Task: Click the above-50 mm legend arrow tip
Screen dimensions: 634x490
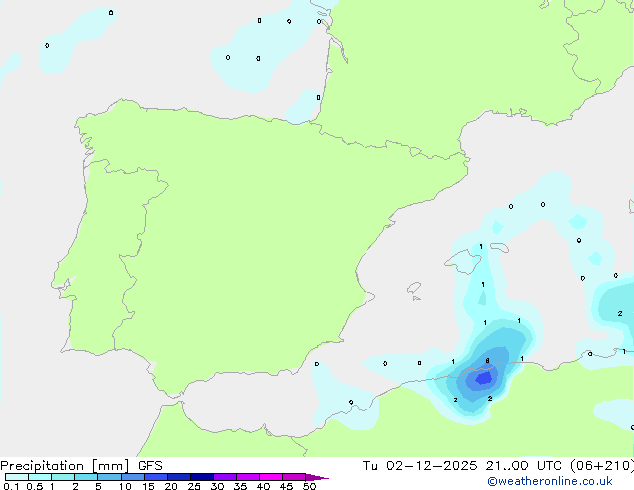Action: click(317, 477)
